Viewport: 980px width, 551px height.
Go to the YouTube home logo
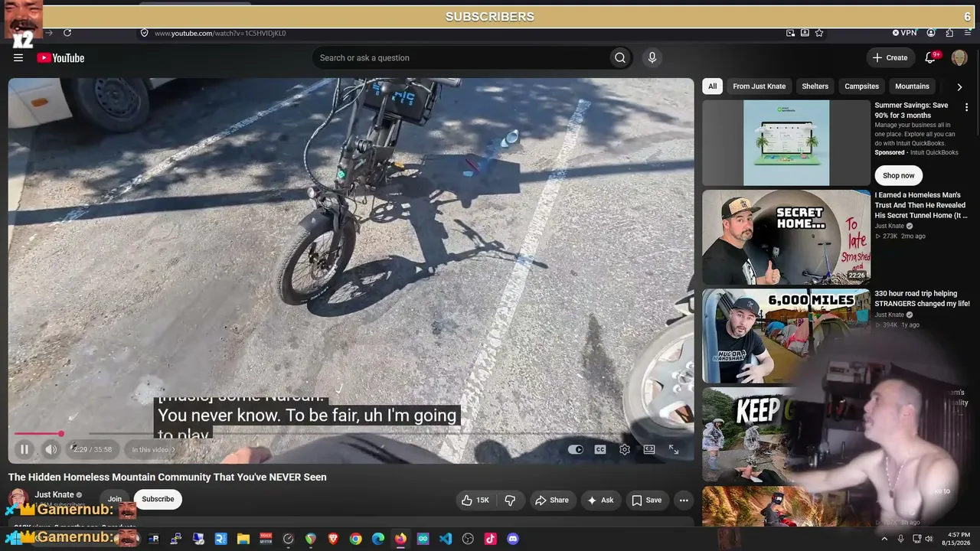(x=60, y=58)
